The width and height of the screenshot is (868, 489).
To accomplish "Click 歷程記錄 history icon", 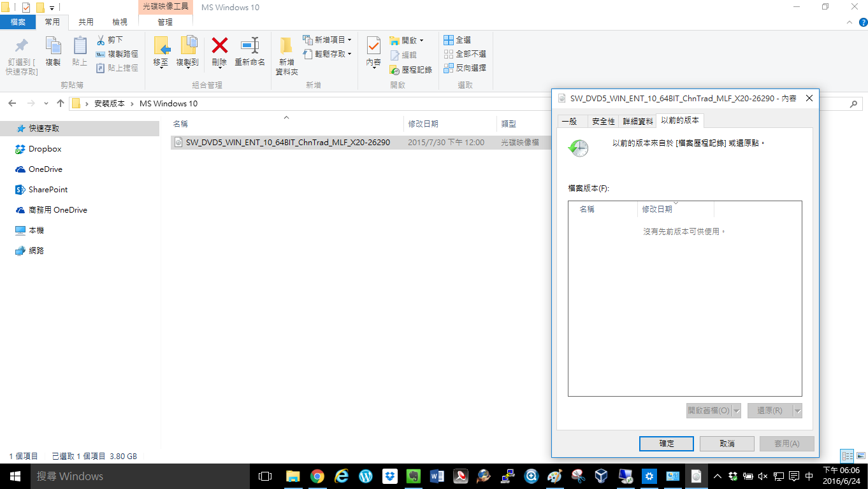I will point(394,70).
